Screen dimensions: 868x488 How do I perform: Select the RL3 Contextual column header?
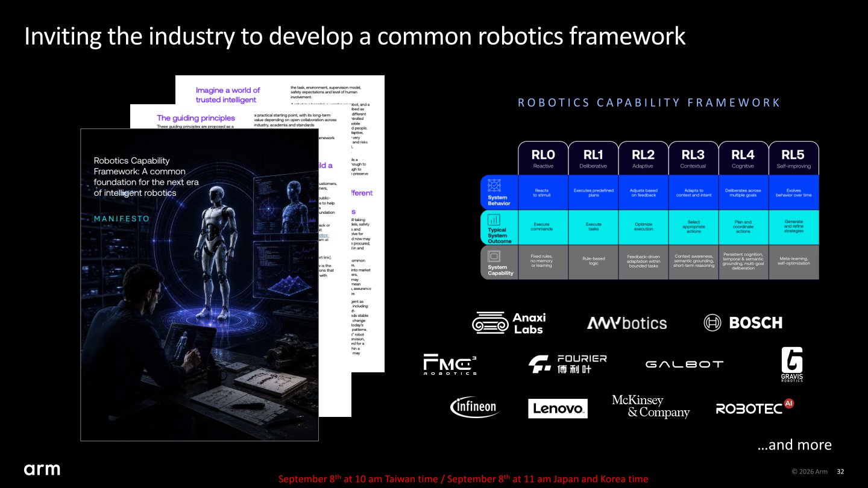tap(693, 158)
